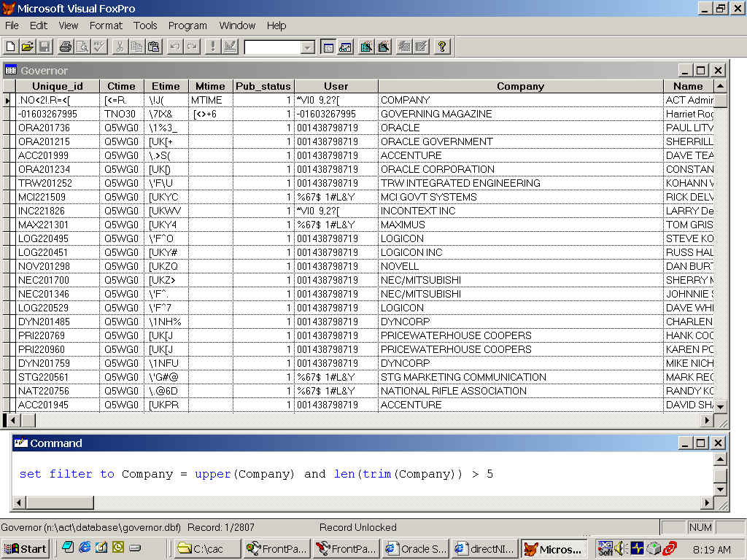Click the Redo arrow icon

[192, 47]
